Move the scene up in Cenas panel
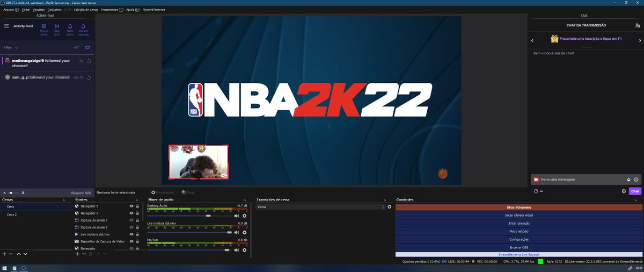The image size is (644, 272). click(19, 253)
